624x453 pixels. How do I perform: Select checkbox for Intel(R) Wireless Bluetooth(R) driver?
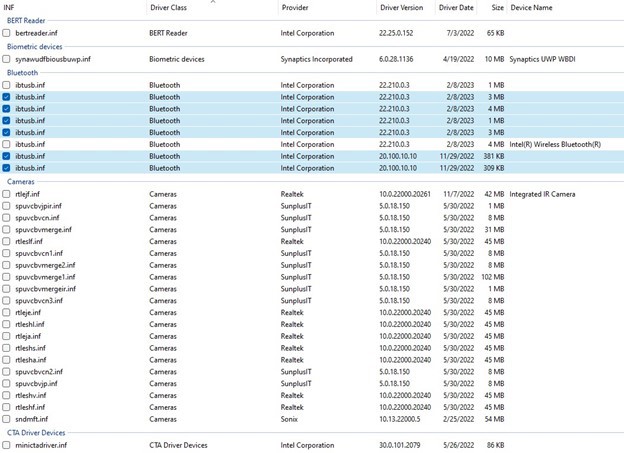click(x=7, y=144)
